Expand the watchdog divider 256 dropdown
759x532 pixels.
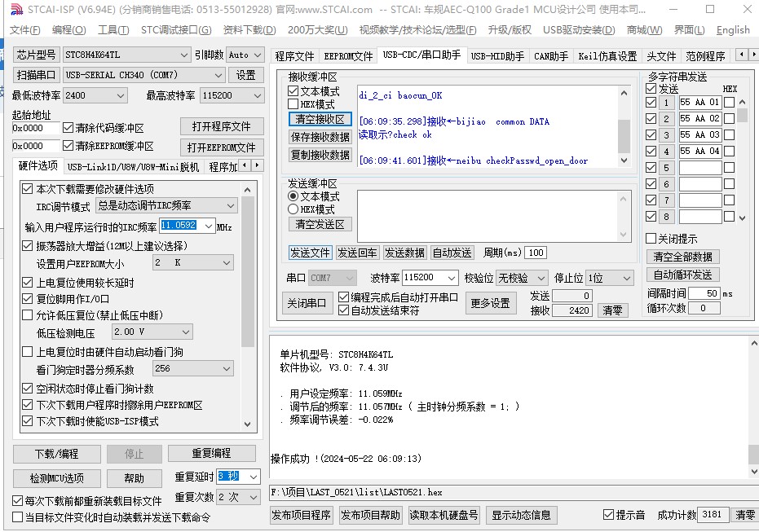coord(227,368)
